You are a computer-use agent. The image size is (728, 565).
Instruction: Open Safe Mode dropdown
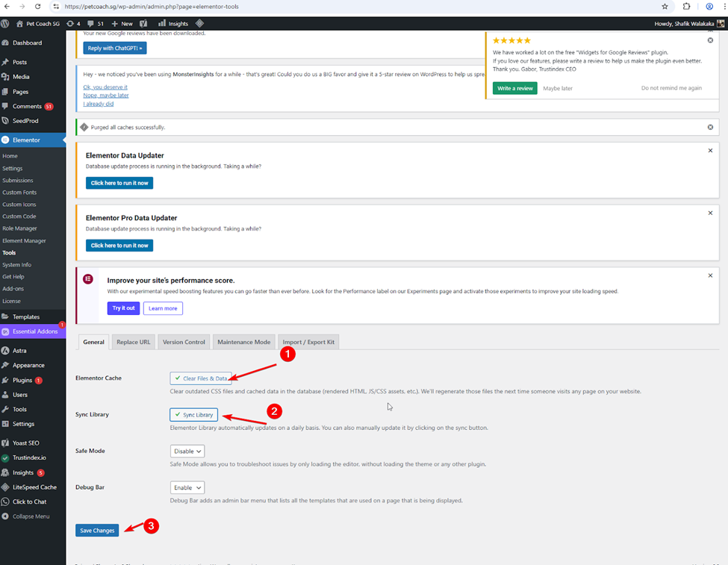click(x=187, y=452)
